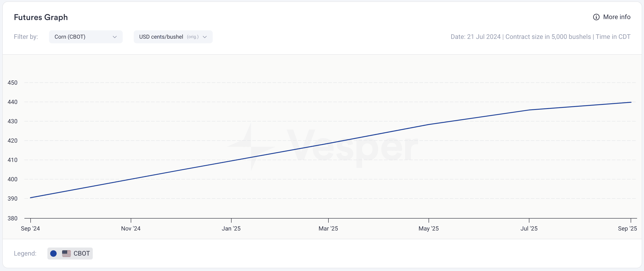This screenshot has height=271, width=644.
Task: Click the line's start point at Sep '24
Action: [31, 198]
